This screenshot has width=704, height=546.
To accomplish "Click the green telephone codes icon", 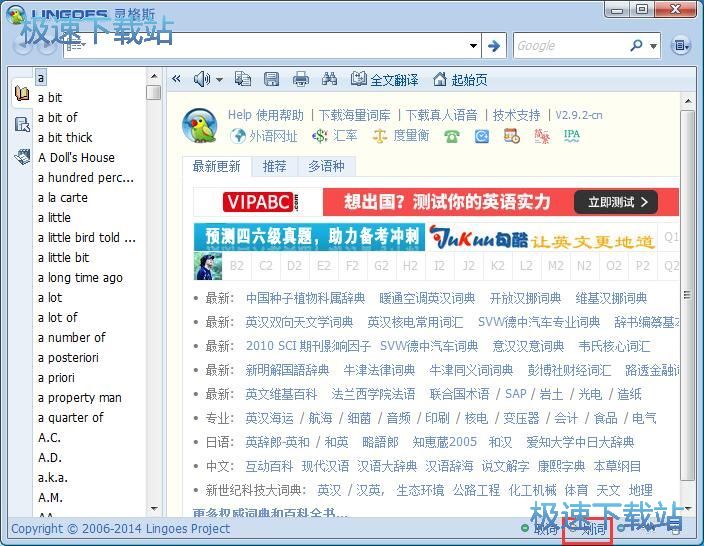I will coord(452,136).
